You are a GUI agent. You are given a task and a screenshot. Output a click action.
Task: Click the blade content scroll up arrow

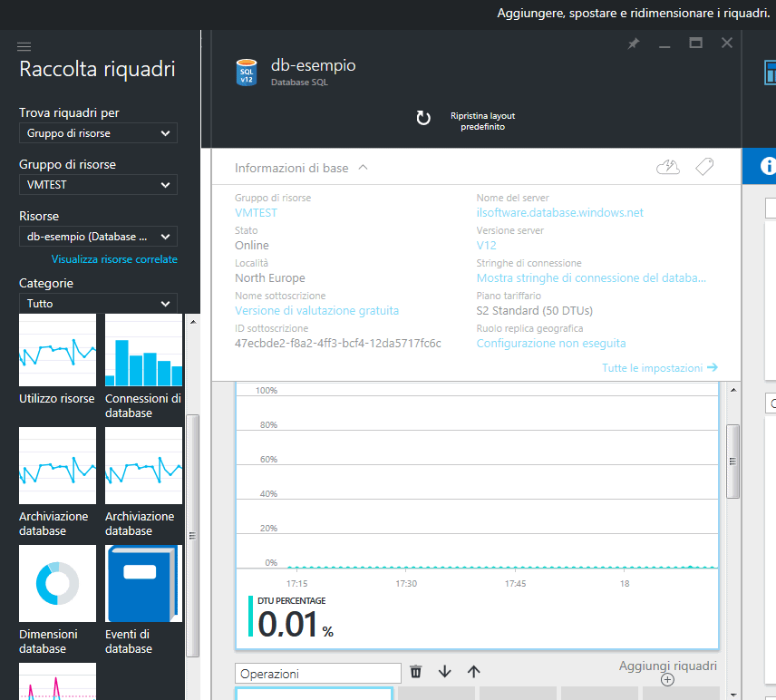click(x=733, y=390)
